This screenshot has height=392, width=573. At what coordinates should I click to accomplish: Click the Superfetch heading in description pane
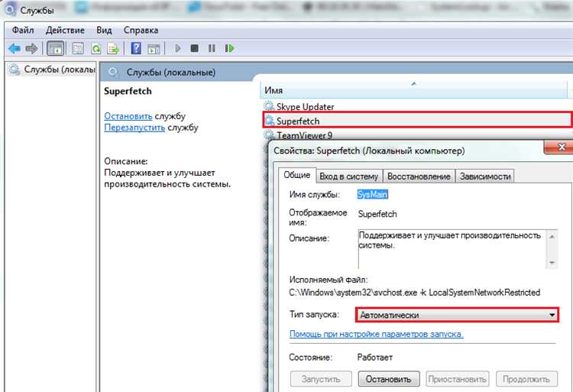[128, 91]
